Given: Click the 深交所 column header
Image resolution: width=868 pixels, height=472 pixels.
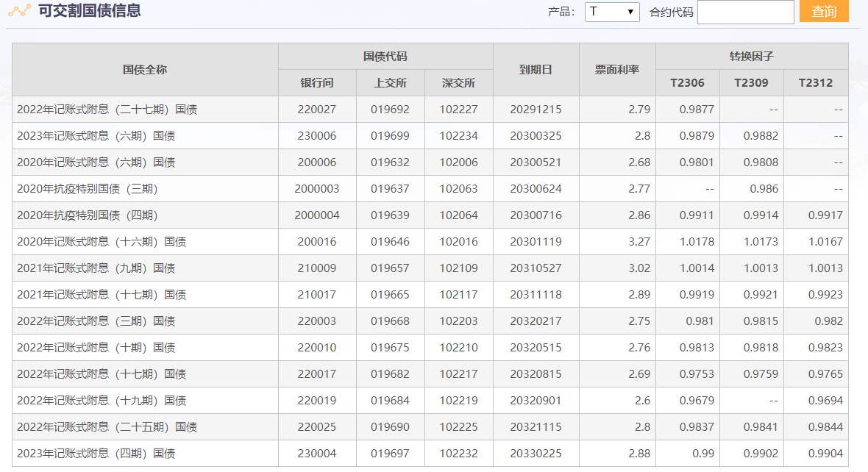Looking at the screenshot, I should point(458,83).
